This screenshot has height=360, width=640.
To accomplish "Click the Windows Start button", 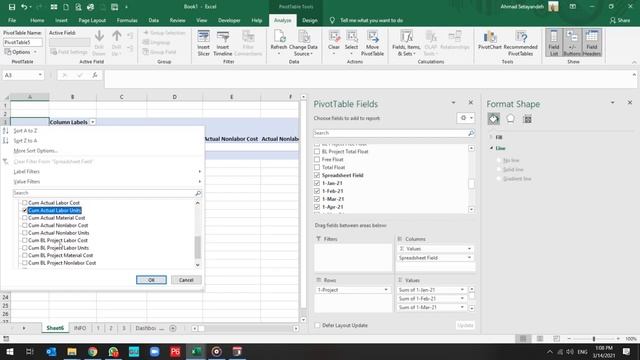I will 10,351.
